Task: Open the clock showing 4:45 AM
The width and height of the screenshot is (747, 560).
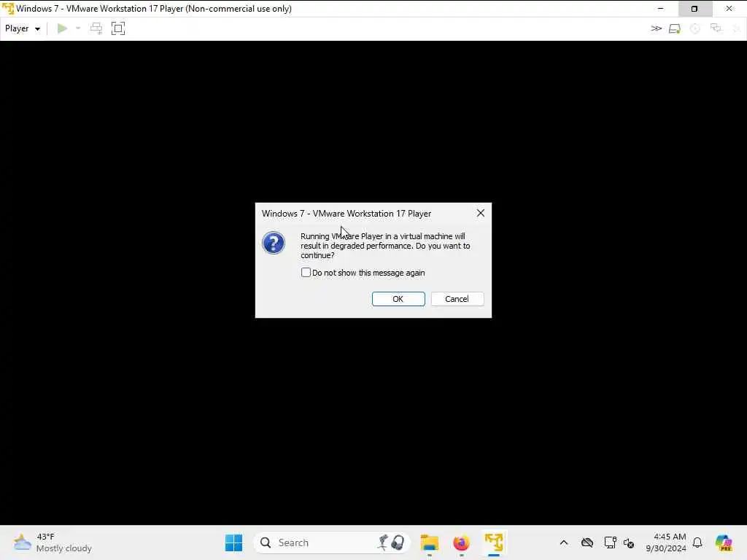Action: coord(666,542)
